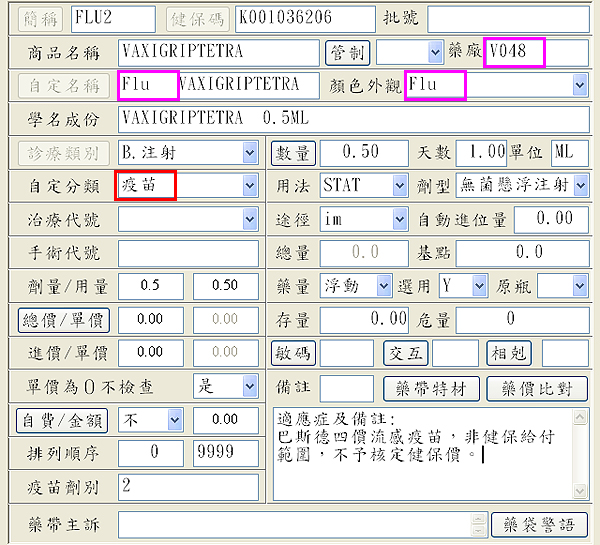Open the 敏碼 allergy code button
The width and height of the screenshot is (600, 545).
click(294, 353)
